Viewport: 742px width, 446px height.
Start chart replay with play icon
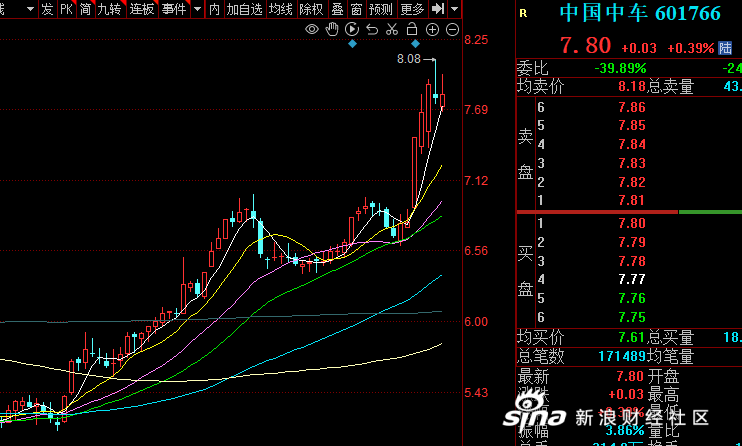[352, 29]
